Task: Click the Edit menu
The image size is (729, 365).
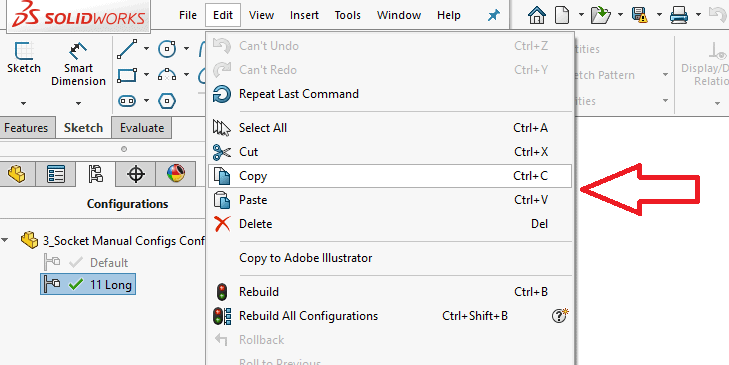Action: [x=223, y=15]
